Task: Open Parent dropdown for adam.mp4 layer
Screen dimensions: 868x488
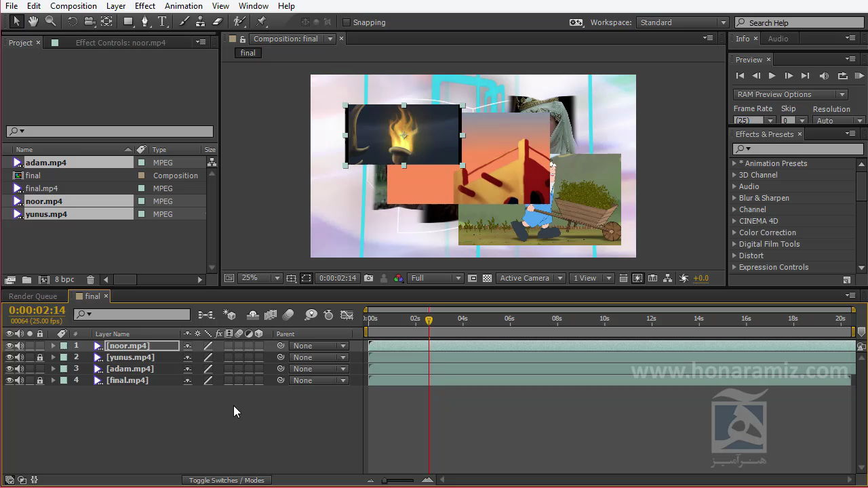Action: point(319,369)
